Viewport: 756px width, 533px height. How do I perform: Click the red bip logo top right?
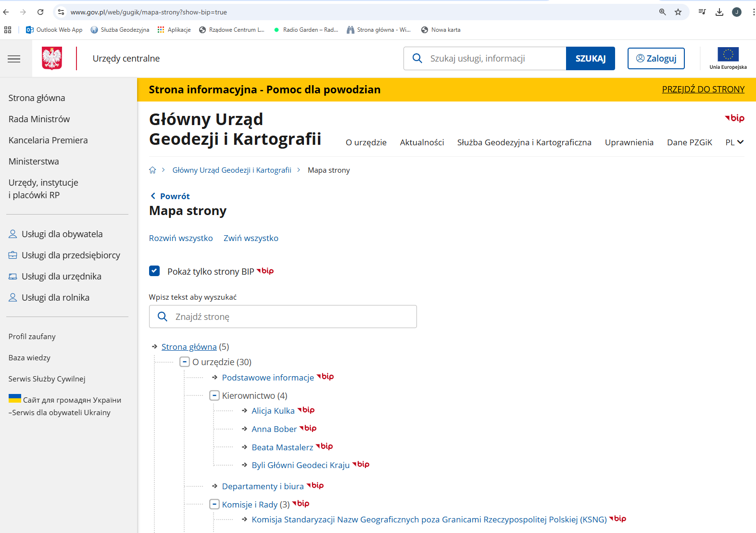(x=734, y=118)
